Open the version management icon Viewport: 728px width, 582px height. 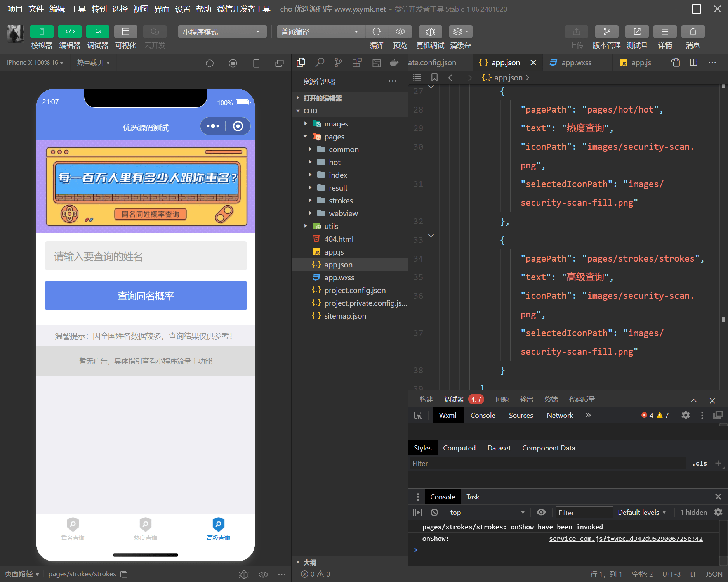click(606, 32)
